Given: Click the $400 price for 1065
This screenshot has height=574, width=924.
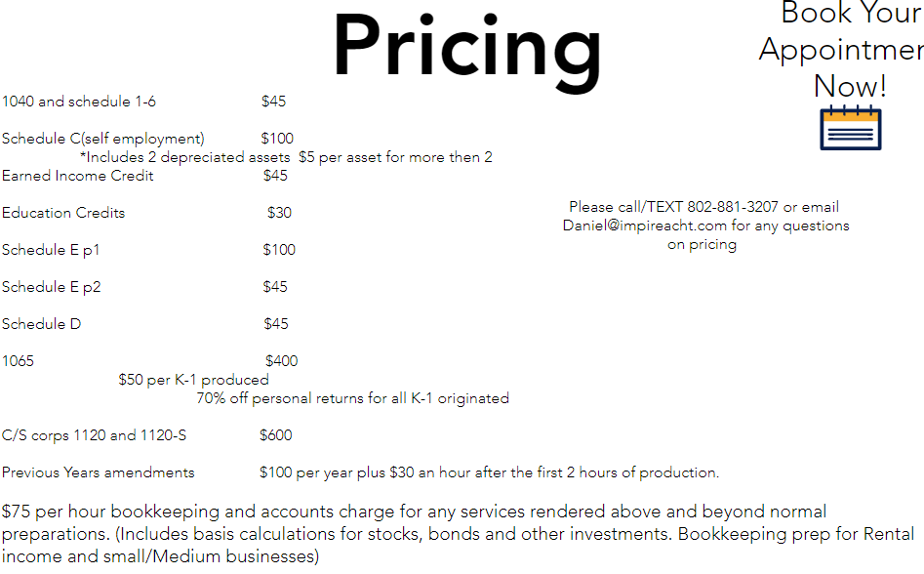Looking at the screenshot, I should (281, 361).
